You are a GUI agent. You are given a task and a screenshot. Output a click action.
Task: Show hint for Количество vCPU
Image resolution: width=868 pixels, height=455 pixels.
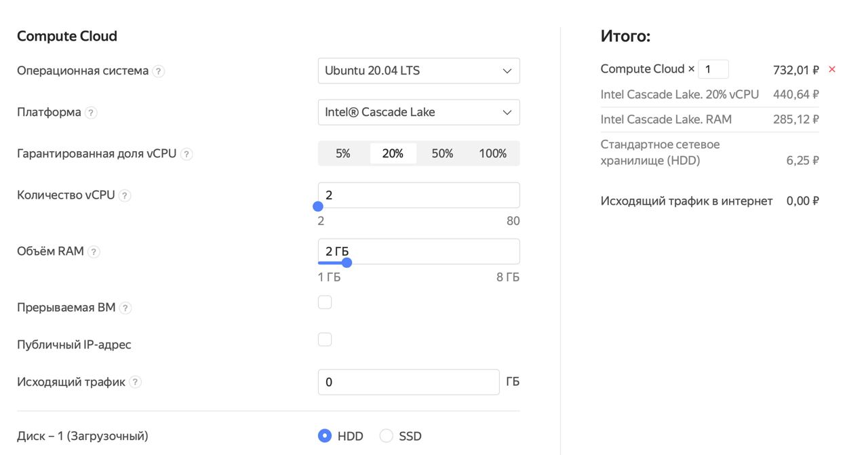(125, 195)
